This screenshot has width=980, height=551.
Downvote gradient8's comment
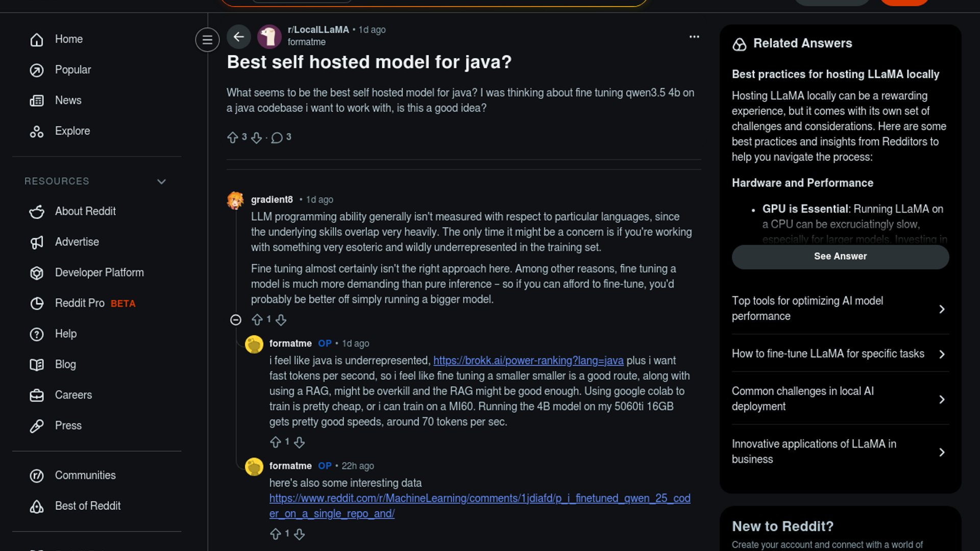click(281, 320)
